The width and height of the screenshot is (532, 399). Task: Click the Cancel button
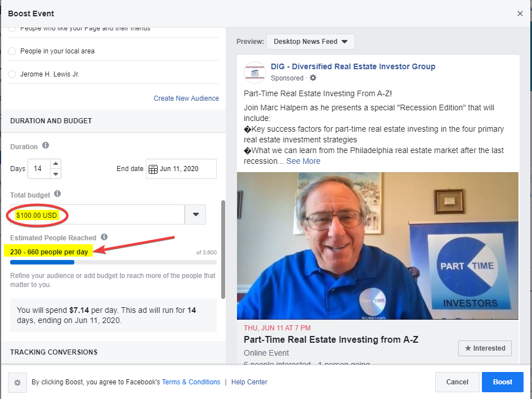[x=457, y=382]
